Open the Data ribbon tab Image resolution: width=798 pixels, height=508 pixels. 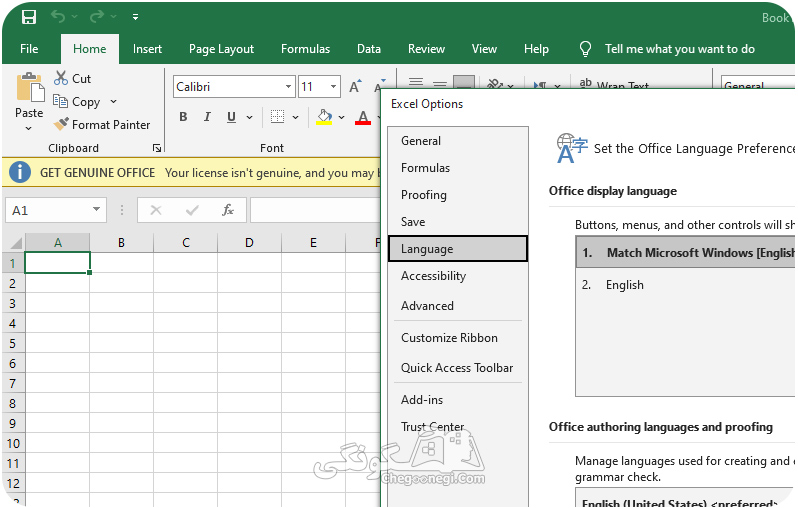(x=369, y=49)
